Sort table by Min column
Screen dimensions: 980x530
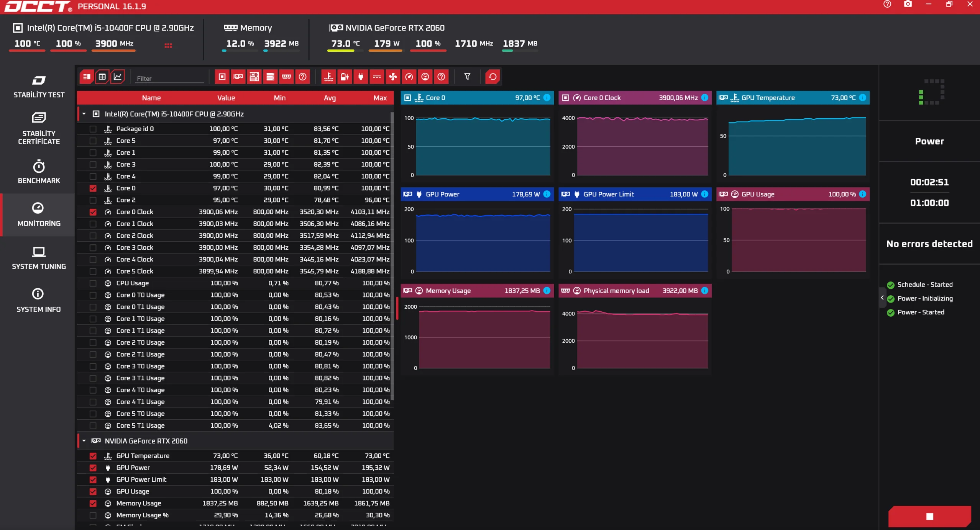coord(279,98)
